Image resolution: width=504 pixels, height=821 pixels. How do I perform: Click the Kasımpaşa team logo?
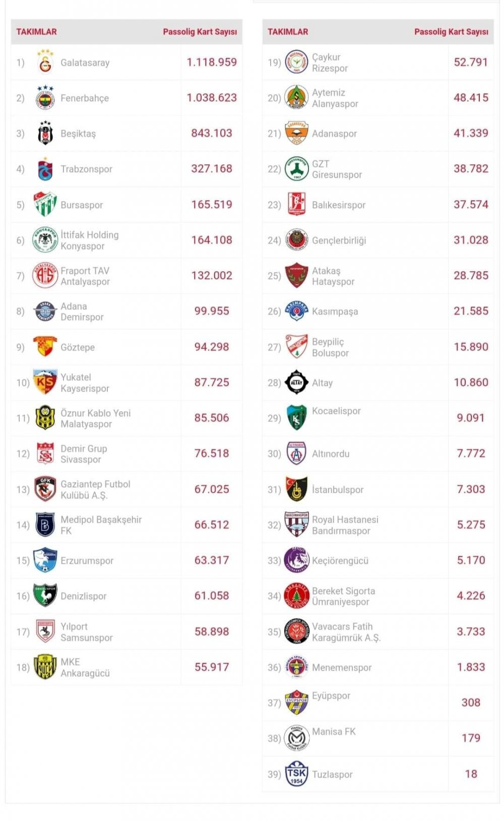tap(296, 311)
